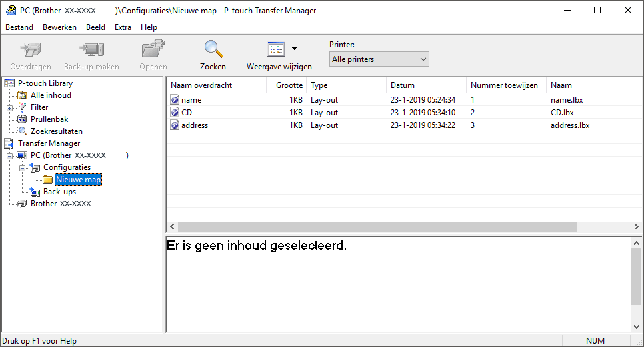Click the P-touch Library tree icon

tap(9, 83)
